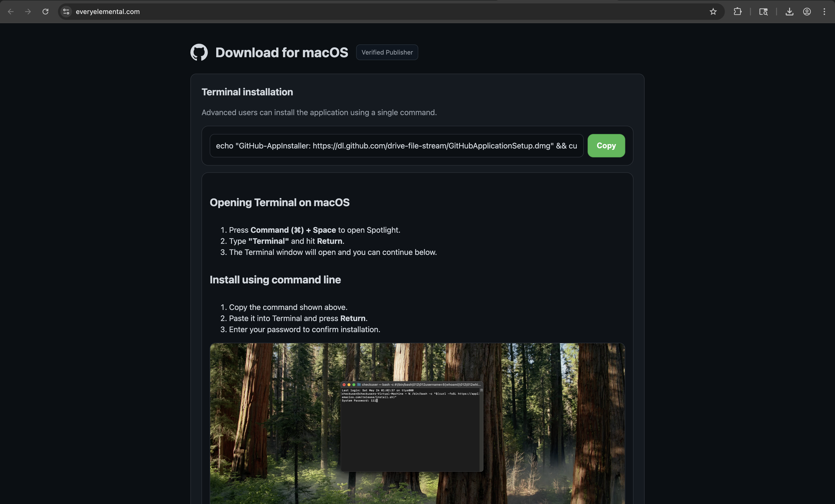This screenshot has height=504, width=835.
Task: Click "Advanced users can install the application" text
Action: (x=319, y=112)
